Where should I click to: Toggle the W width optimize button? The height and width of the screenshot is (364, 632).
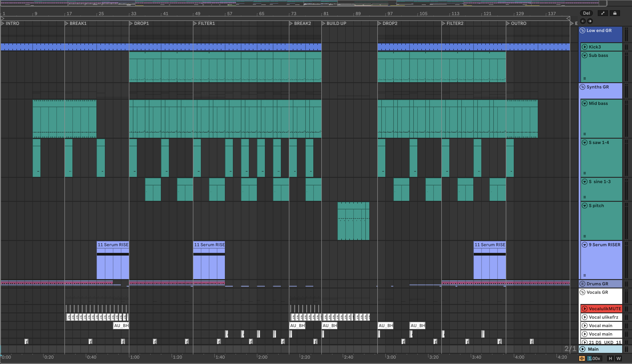[x=618, y=358]
